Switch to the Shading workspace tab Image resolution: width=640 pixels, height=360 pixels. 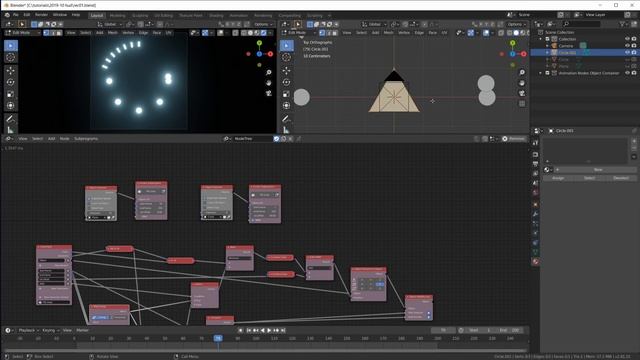tap(216, 16)
